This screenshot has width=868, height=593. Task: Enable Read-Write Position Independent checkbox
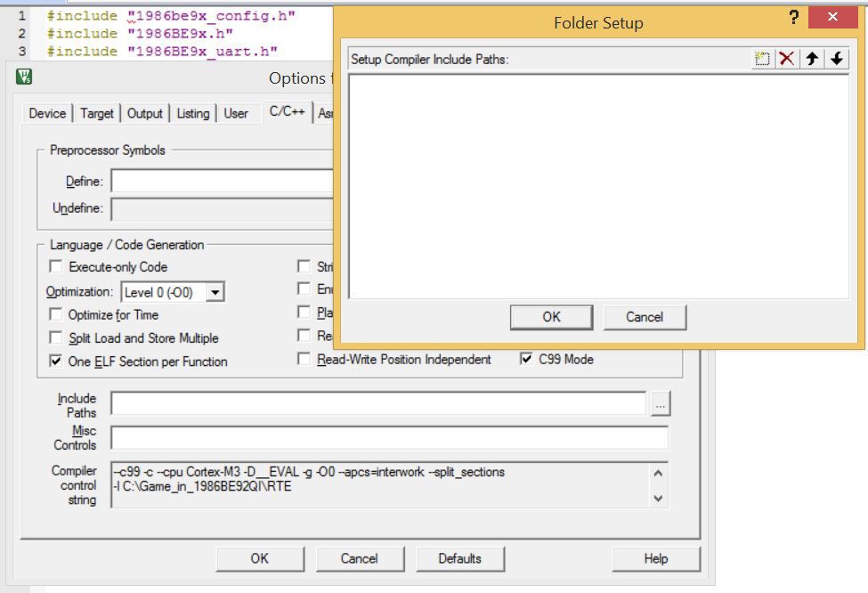[x=304, y=359]
